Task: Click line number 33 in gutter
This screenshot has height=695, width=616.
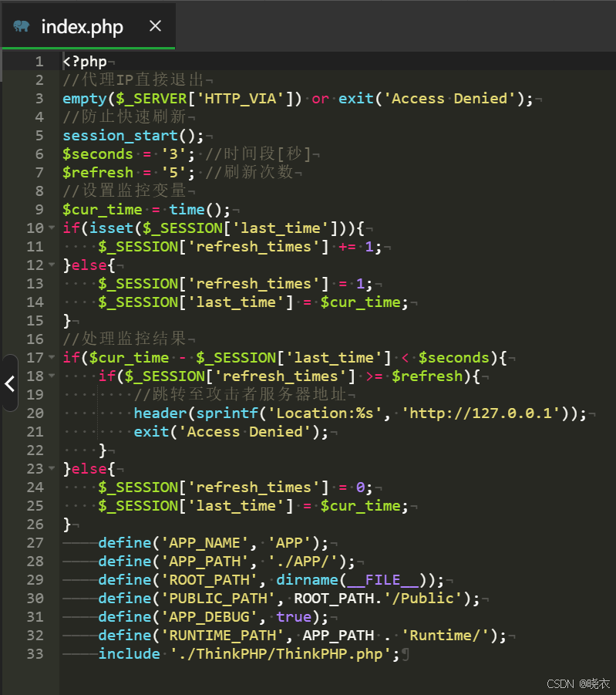Action: click(35, 654)
